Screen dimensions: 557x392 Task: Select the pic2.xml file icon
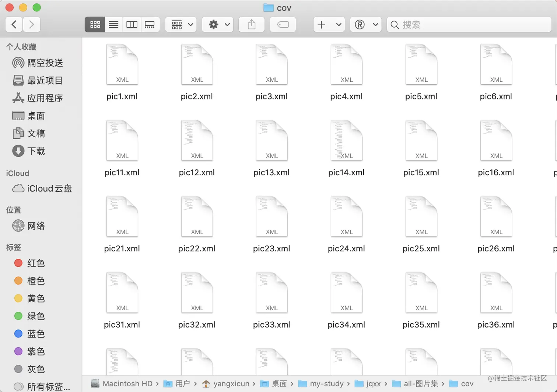[x=197, y=64]
